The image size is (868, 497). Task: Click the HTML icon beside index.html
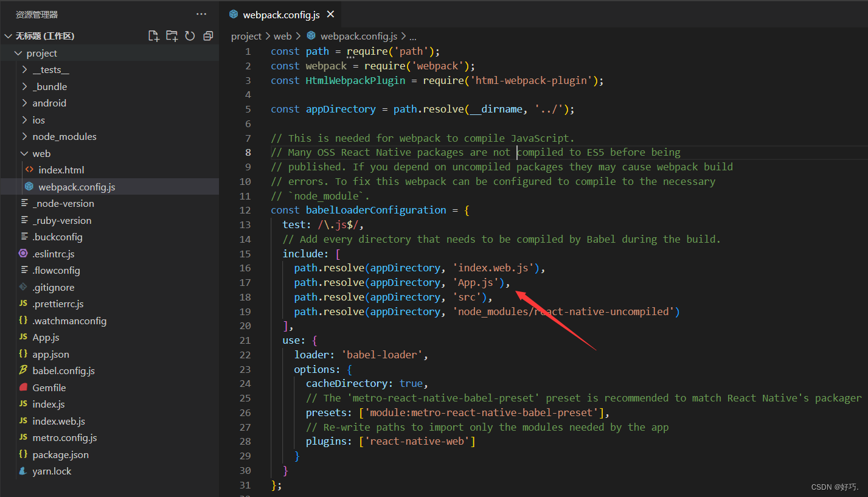point(29,170)
